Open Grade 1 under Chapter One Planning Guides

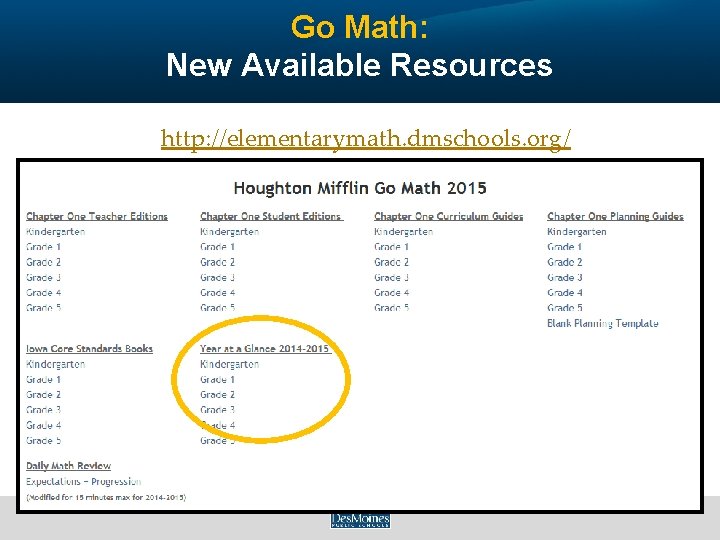[565, 247]
